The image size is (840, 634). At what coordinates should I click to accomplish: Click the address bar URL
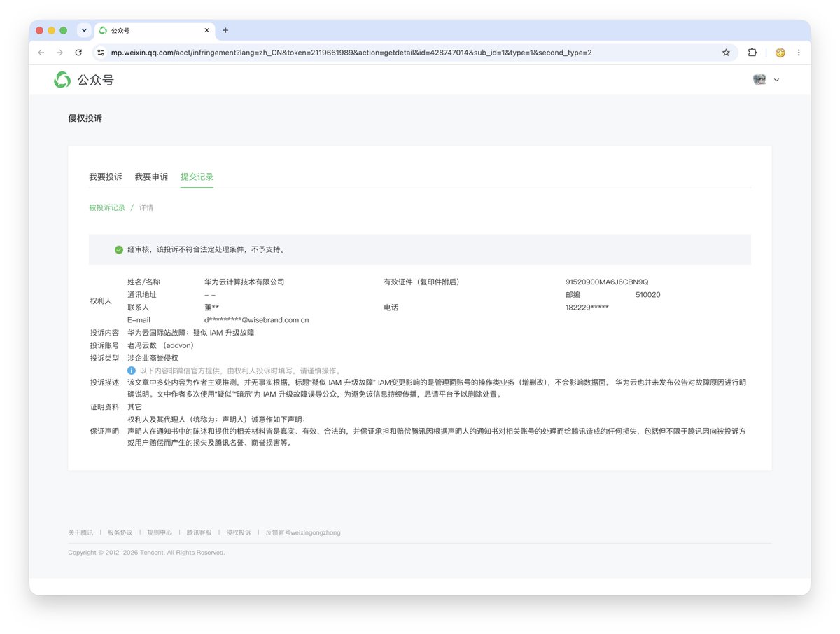(x=351, y=53)
